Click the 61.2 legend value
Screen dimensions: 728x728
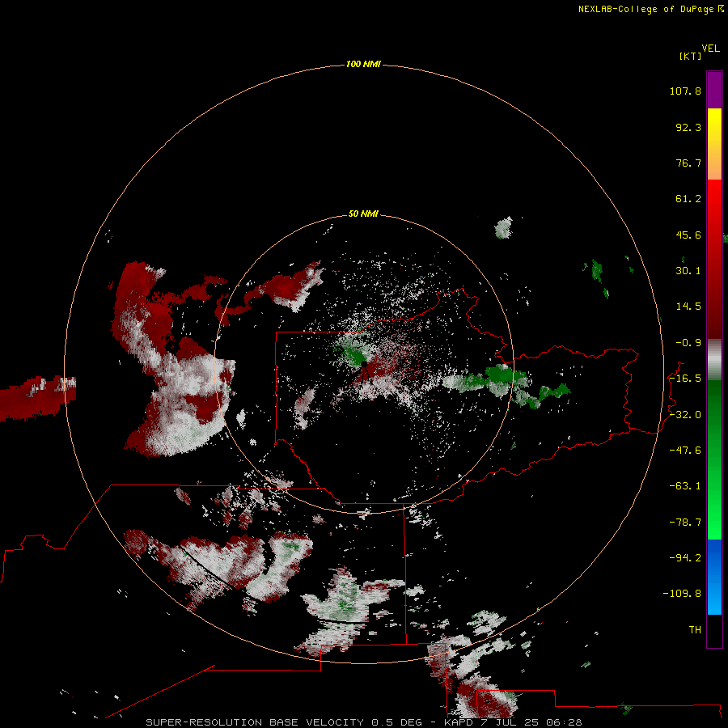pyautogui.click(x=688, y=199)
